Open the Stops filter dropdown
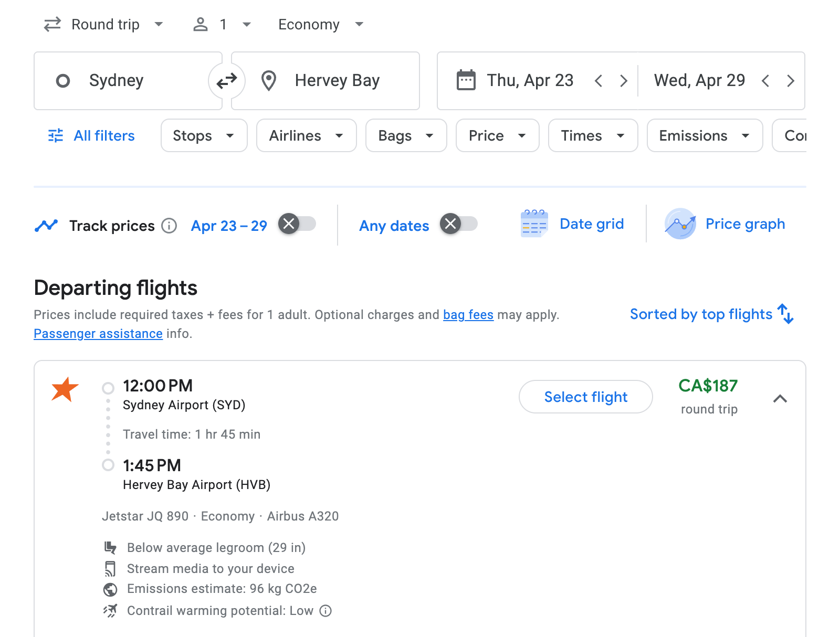Viewport: 840px width, 637px height. [x=204, y=135]
